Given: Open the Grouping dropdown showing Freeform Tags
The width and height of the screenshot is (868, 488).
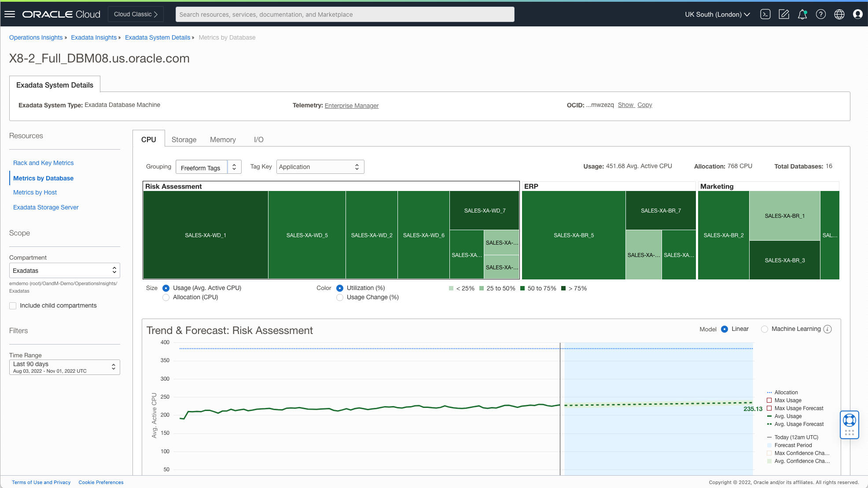Looking at the screenshot, I should 208,167.
